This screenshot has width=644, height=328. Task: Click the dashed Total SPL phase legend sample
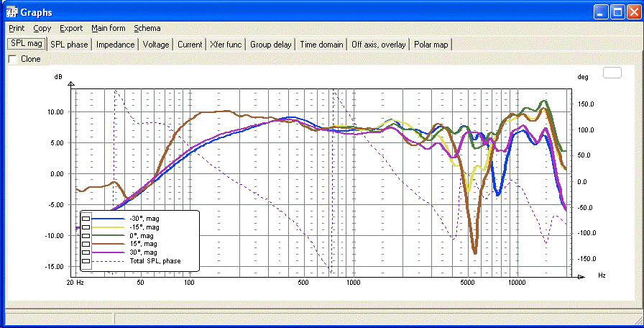[109, 261]
